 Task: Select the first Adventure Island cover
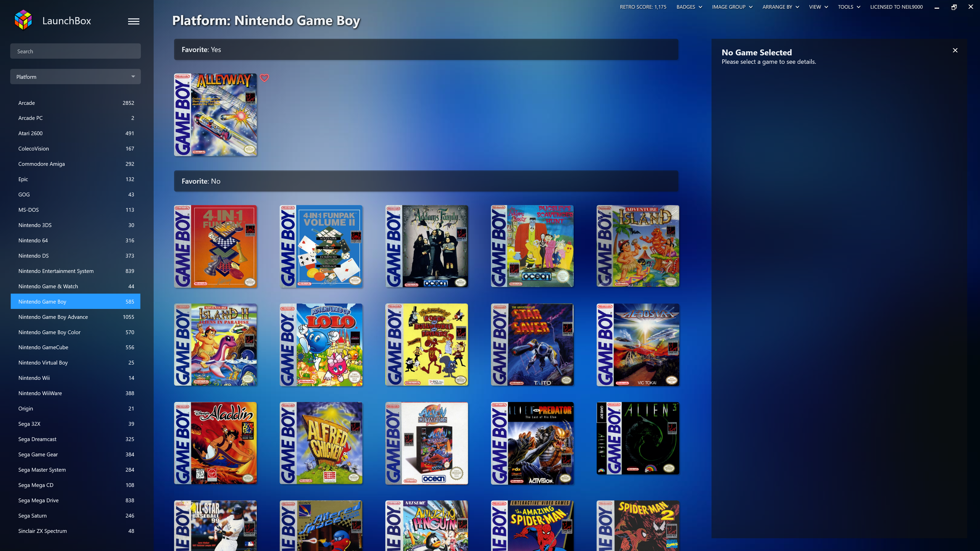[x=638, y=246]
